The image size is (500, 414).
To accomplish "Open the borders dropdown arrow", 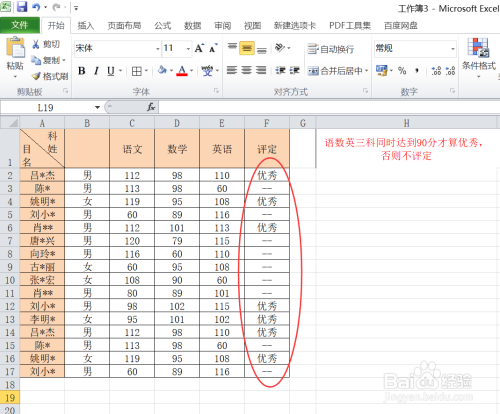I will [146, 71].
